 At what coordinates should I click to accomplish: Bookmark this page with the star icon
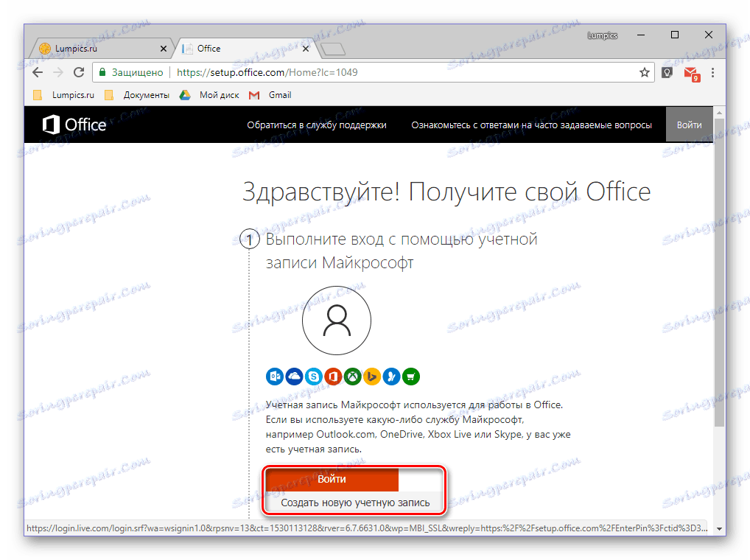(x=645, y=72)
